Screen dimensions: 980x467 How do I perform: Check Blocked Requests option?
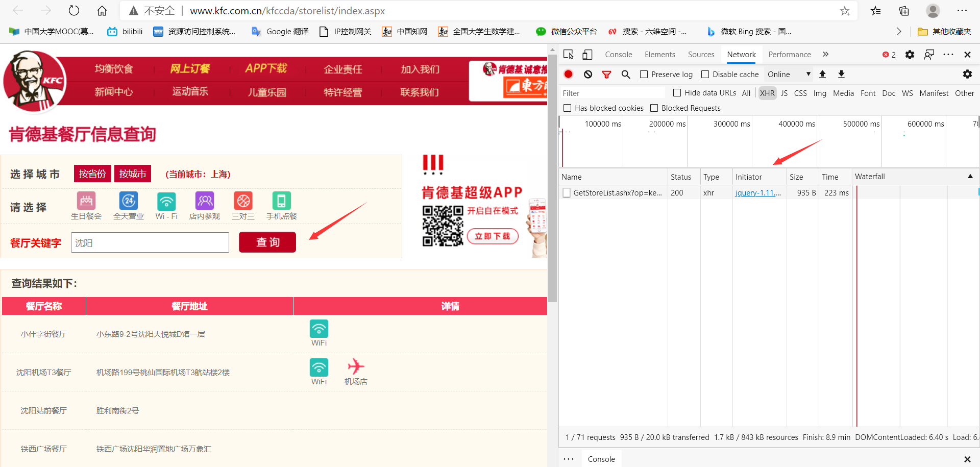point(654,108)
